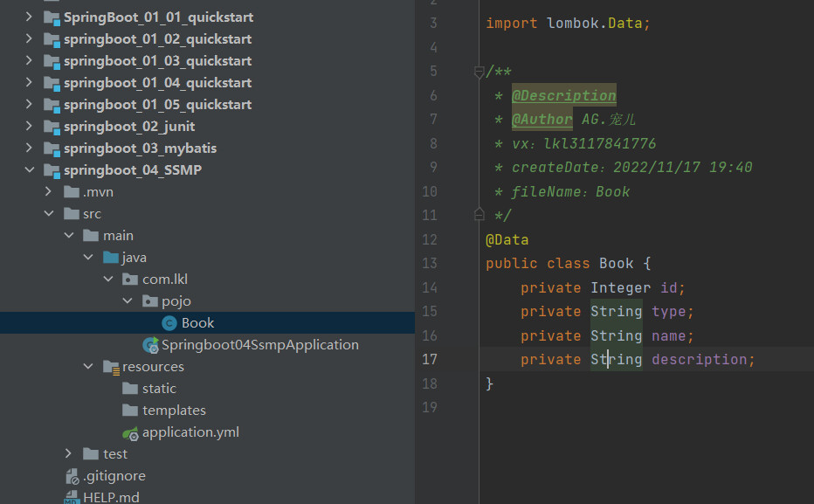Image resolution: width=814 pixels, height=504 pixels.
Task: Collapse the com.lkl package arrow
Action: pos(108,279)
